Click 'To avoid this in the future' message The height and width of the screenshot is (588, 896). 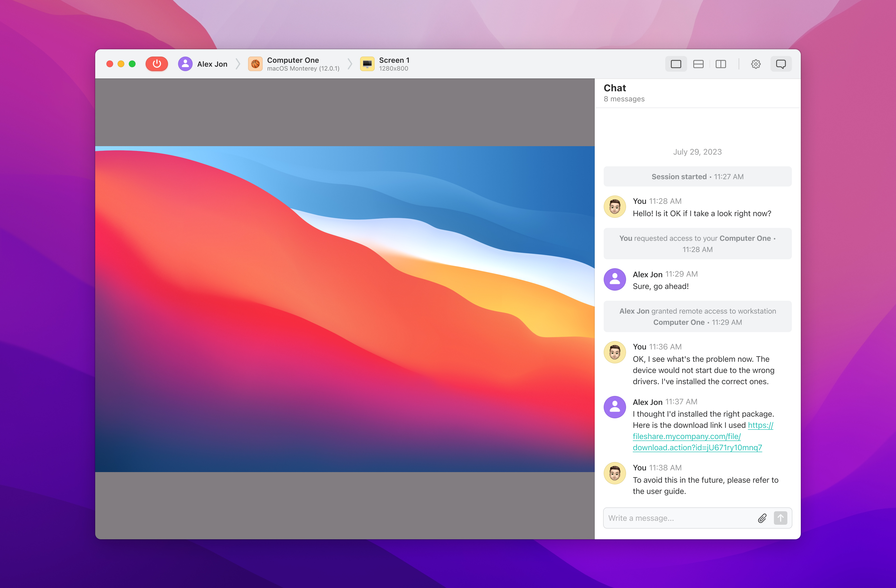pyautogui.click(x=706, y=486)
